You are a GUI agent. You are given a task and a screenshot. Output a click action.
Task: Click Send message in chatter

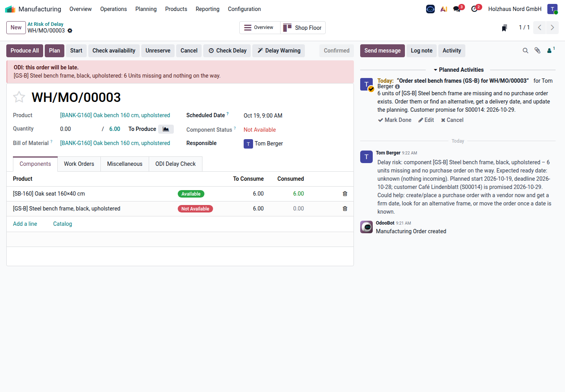(383, 51)
